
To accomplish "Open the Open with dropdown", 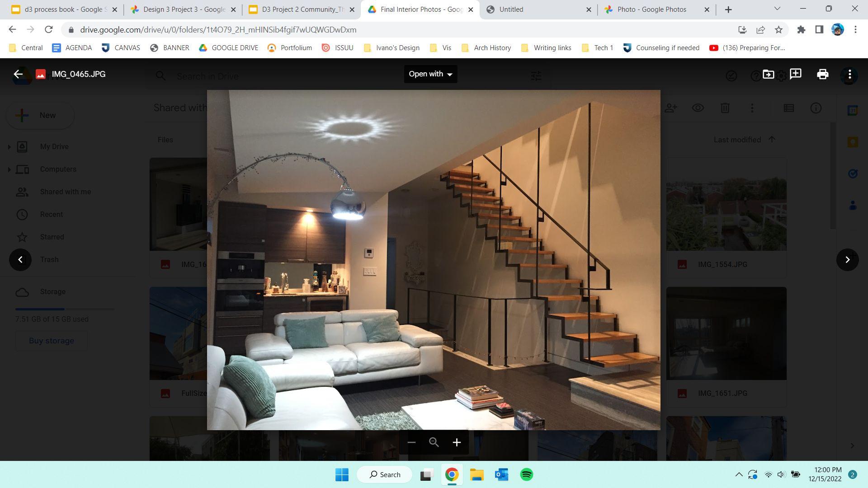I will (x=430, y=74).
